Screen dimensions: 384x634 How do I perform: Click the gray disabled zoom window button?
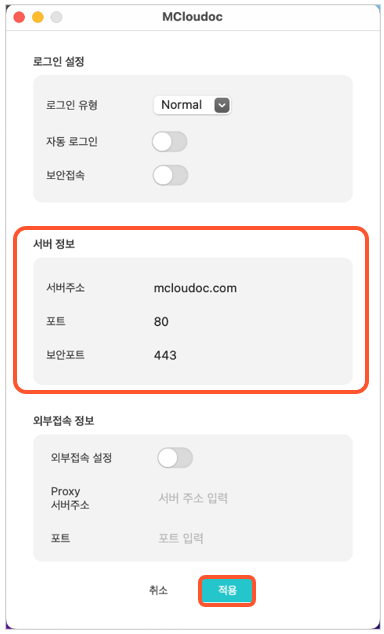[x=56, y=17]
